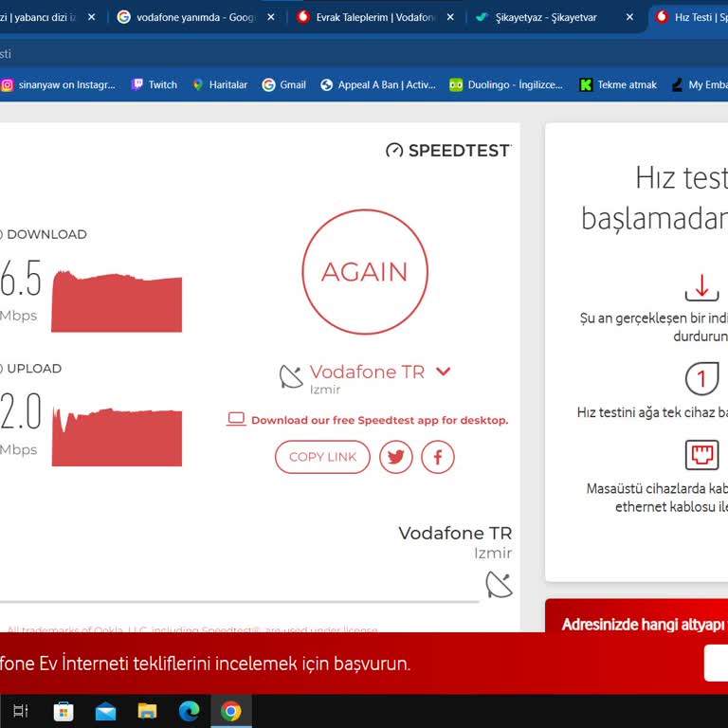Click the UPLOAD label

pyautogui.click(x=34, y=369)
